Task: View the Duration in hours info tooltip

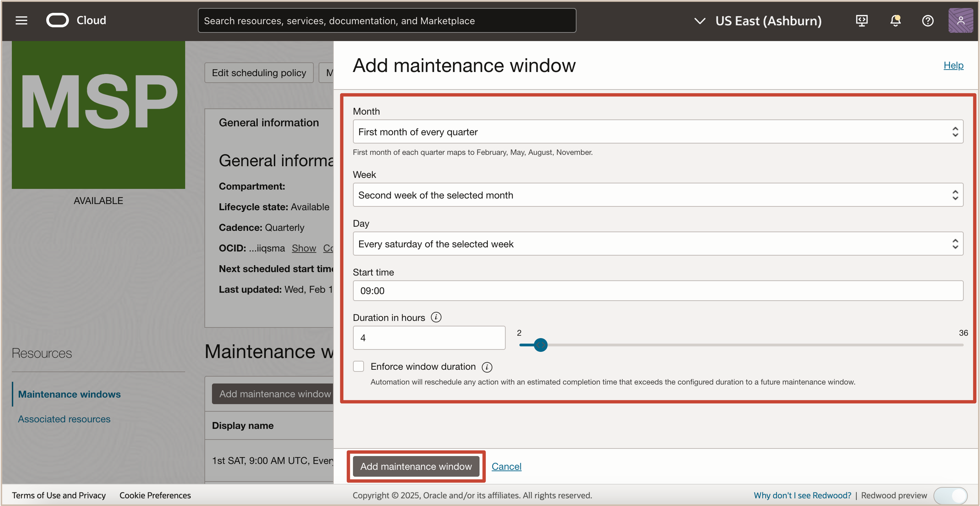Action: (x=436, y=317)
